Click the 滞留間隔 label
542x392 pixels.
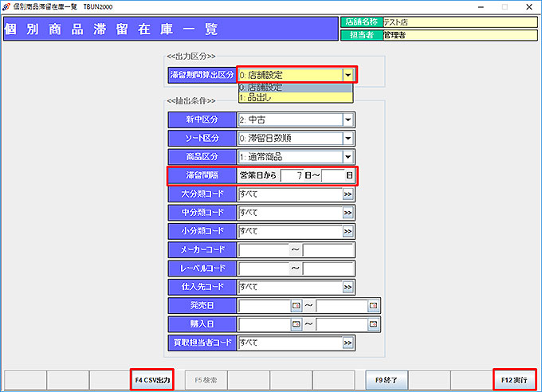(x=202, y=175)
